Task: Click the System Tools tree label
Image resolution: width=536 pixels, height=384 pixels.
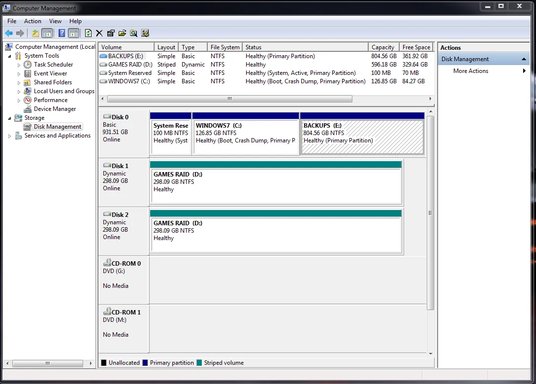Action: coord(42,55)
